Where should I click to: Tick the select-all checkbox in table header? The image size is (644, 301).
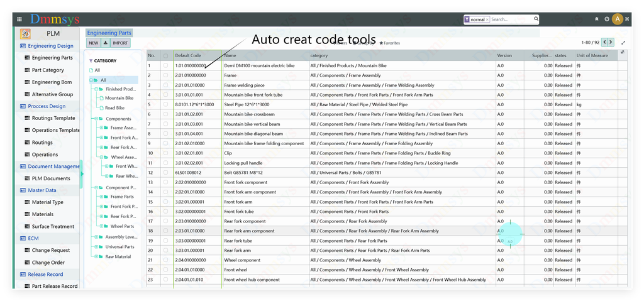[165, 55]
